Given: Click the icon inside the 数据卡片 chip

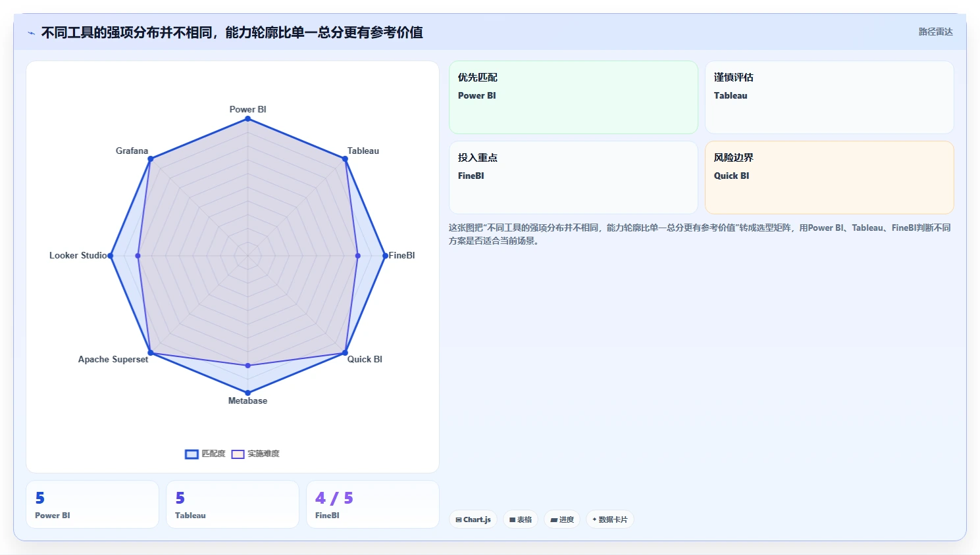Looking at the screenshot, I should 594,519.
